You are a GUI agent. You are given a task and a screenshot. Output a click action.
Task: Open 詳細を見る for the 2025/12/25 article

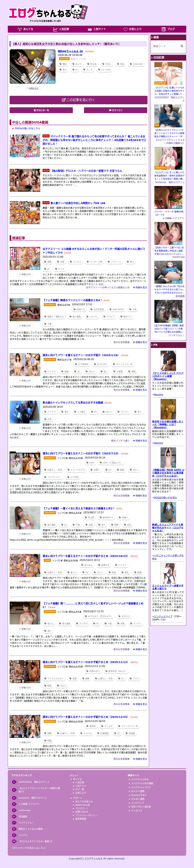pyautogui.click(x=140, y=759)
